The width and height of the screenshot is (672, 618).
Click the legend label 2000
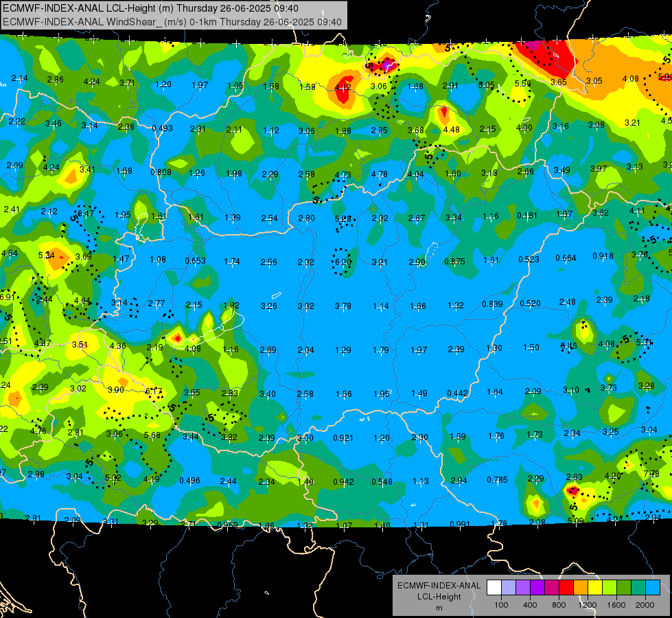click(645, 605)
